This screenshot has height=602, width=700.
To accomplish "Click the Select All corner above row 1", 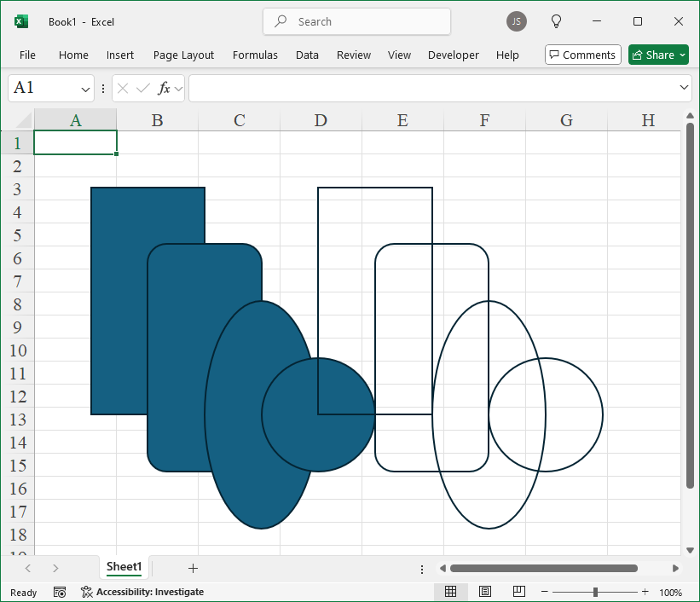I will [x=19, y=120].
